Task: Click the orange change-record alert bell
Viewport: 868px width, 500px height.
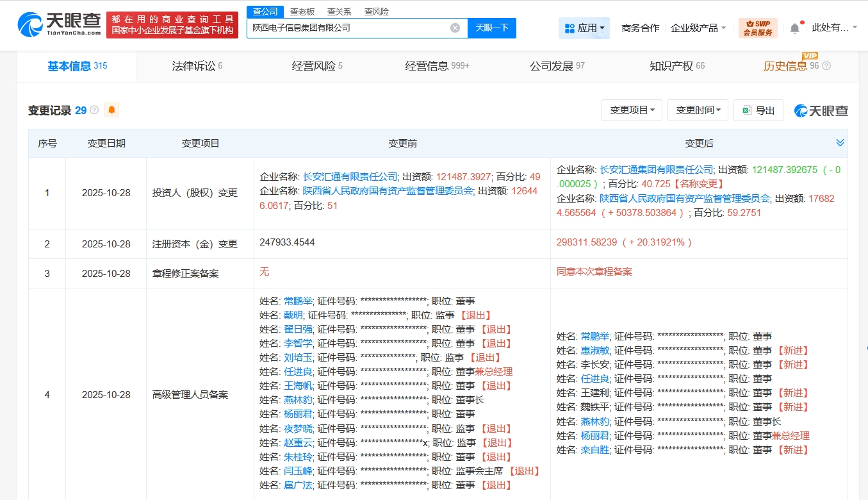Action: 111,110
